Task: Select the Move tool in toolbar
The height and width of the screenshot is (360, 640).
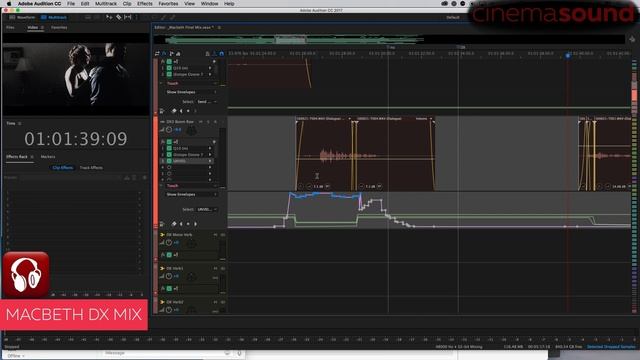Action: pyautogui.click(x=109, y=17)
